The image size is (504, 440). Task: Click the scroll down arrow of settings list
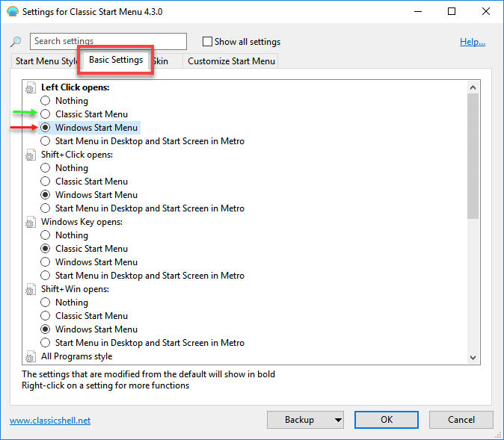pyautogui.click(x=473, y=358)
